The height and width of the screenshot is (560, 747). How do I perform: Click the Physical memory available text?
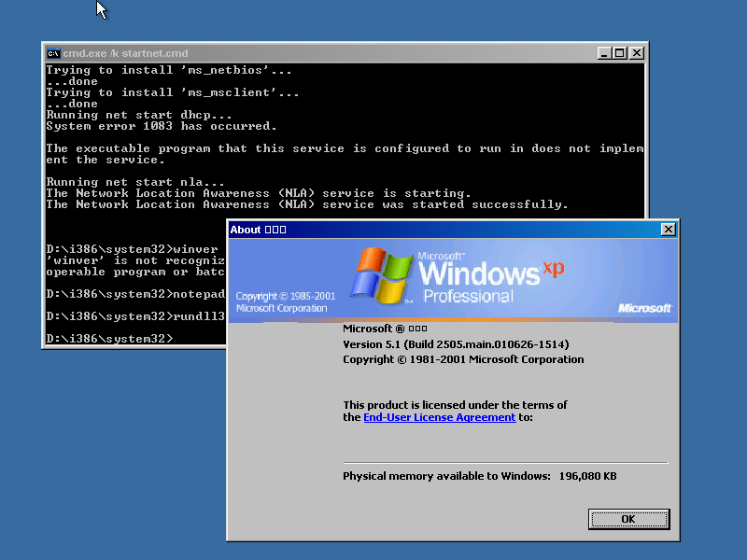[x=446, y=476]
